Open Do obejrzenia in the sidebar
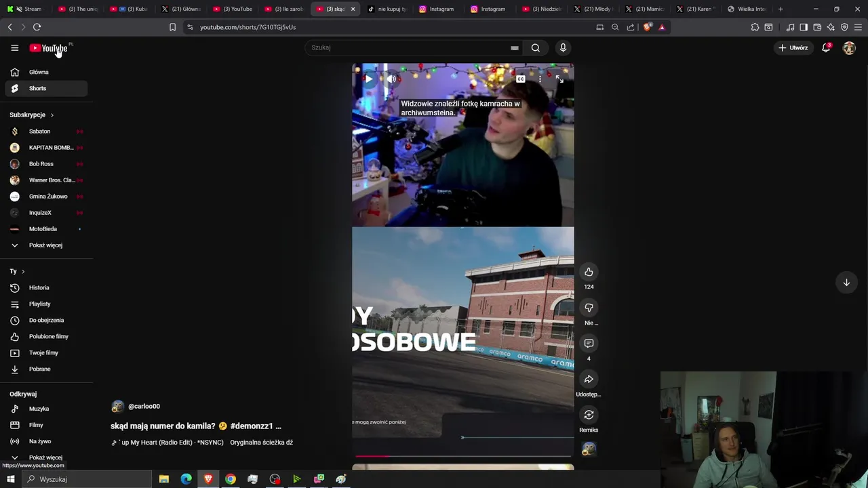The image size is (868, 488). tap(46, 320)
